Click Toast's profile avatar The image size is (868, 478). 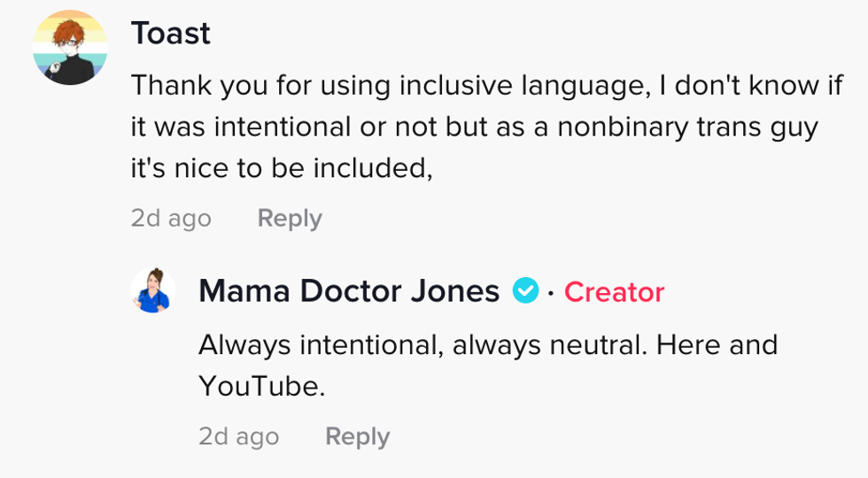[x=70, y=48]
